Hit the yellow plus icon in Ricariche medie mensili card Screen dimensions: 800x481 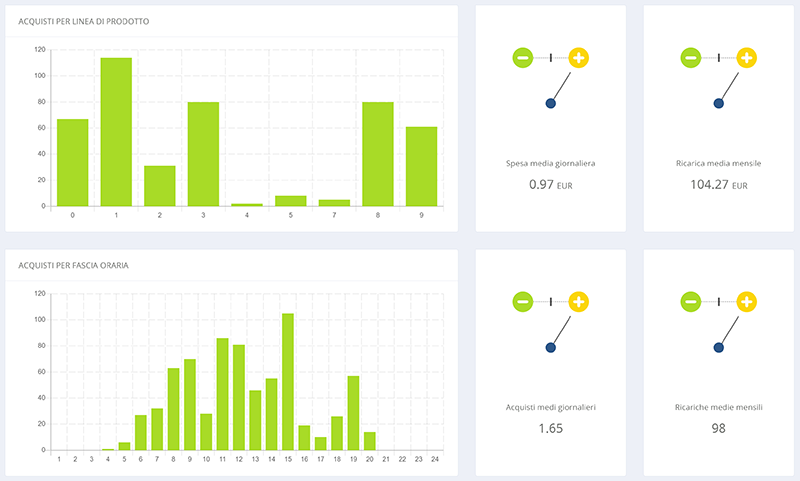(747, 301)
